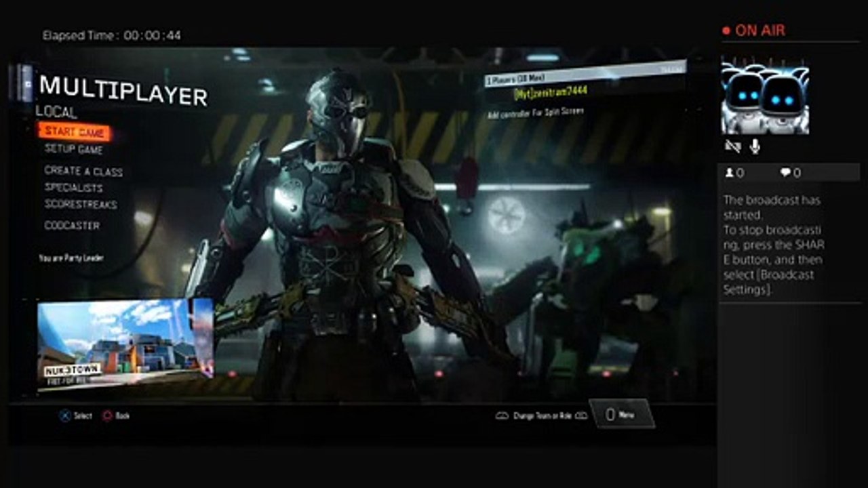
Task: Click the MULTIPLAYER heading
Action: pos(123,90)
